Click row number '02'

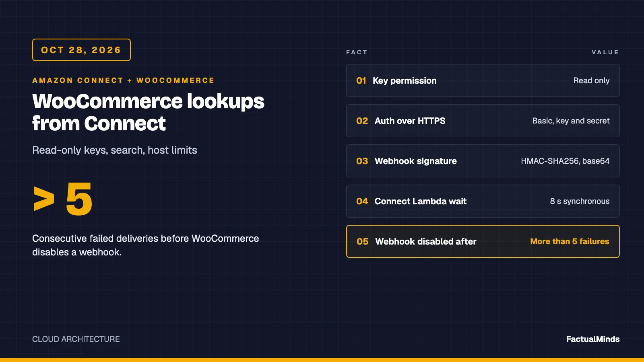coord(362,121)
